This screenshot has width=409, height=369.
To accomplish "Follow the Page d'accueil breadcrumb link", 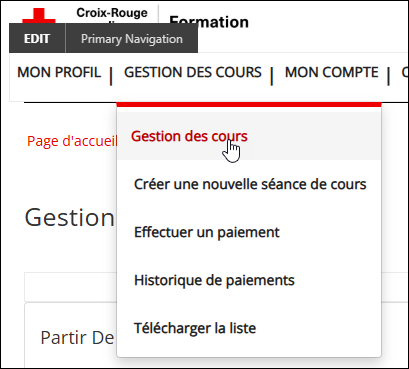I will coord(72,141).
